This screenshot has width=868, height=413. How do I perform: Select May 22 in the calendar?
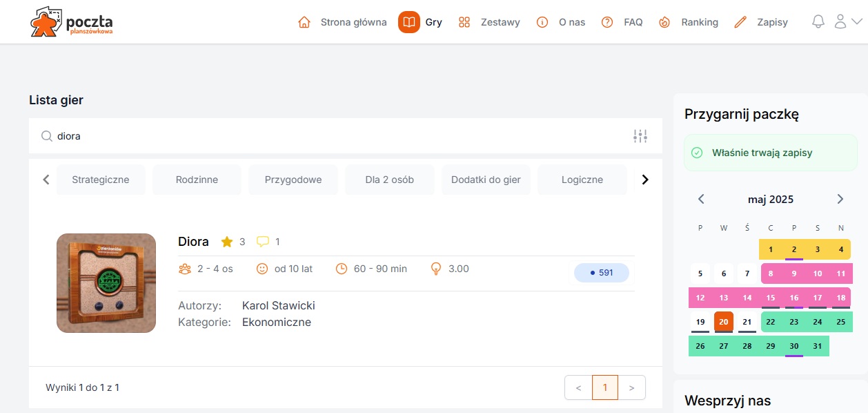pos(771,322)
